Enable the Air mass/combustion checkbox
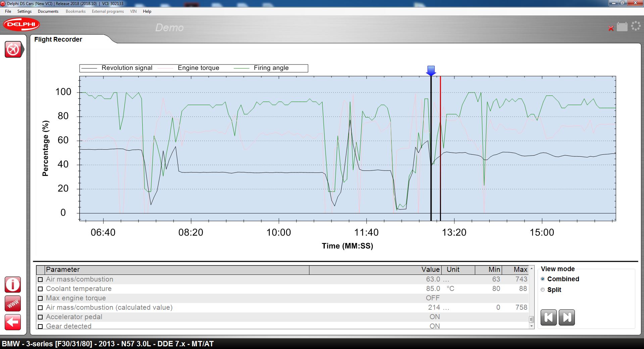Screen dimensions: 644x349 click(40, 280)
